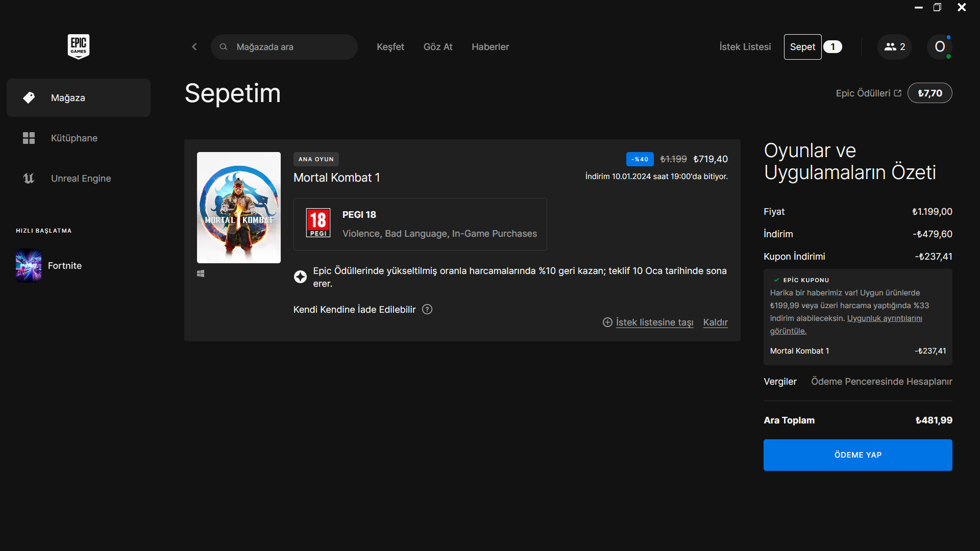The width and height of the screenshot is (980, 551).
Task: Click the Mağazada ara search field
Action: [291, 47]
